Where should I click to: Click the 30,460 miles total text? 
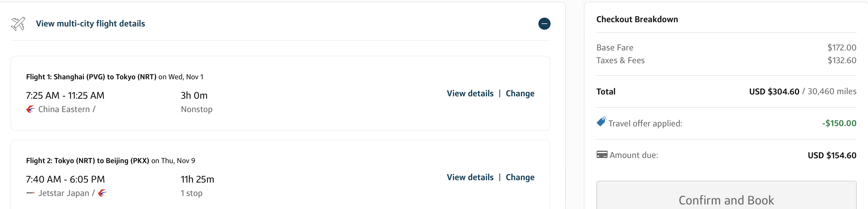(x=832, y=91)
